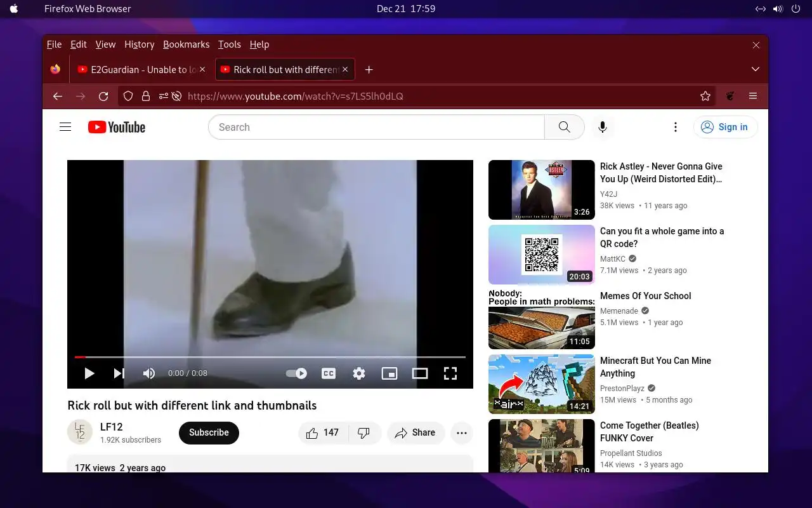Close the Rick roll tab
The image size is (812, 508).
click(x=345, y=69)
